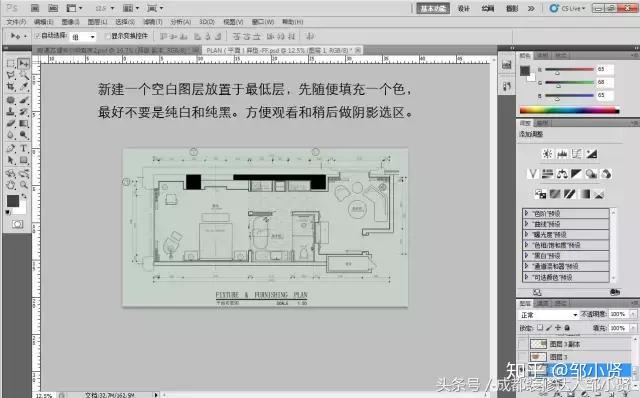The width and height of the screenshot is (640, 398).
Task: Switch to the 绘画 workspace
Action: click(x=488, y=8)
